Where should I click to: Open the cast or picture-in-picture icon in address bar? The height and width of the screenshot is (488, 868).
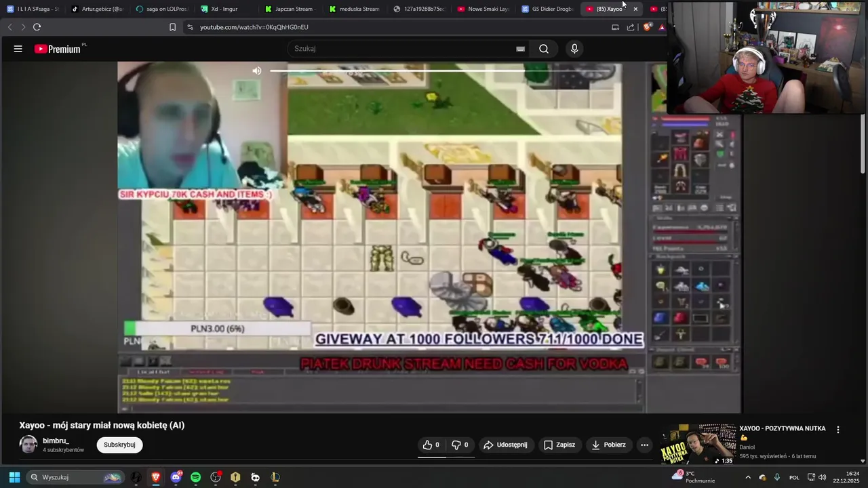[x=615, y=27]
